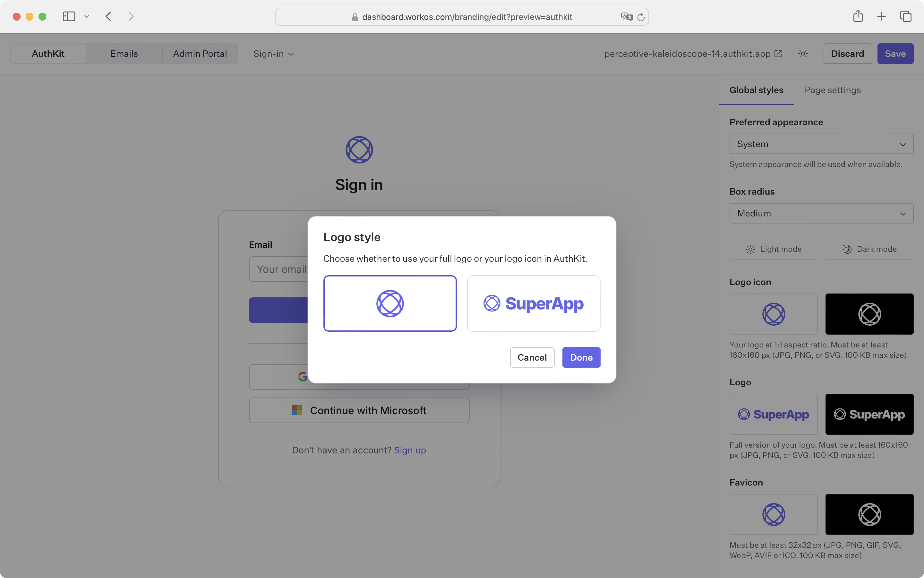Click the light Favicon thumbnail

[774, 514]
